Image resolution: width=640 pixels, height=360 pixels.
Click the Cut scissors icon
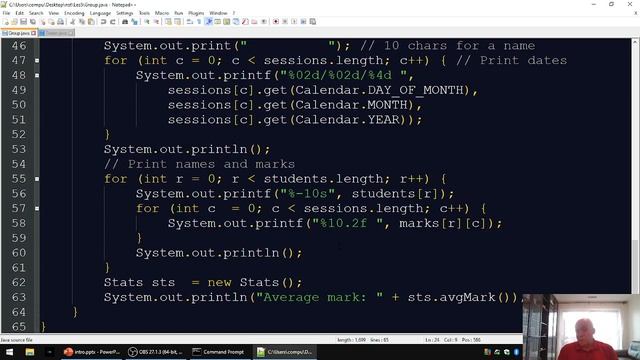pos(73,22)
